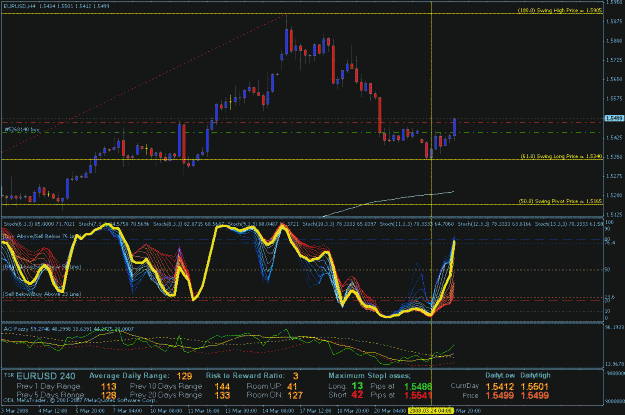Click CurrDay high value 1.5501
The width and height of the screenshot is (625, 415).
pos(535,387)
